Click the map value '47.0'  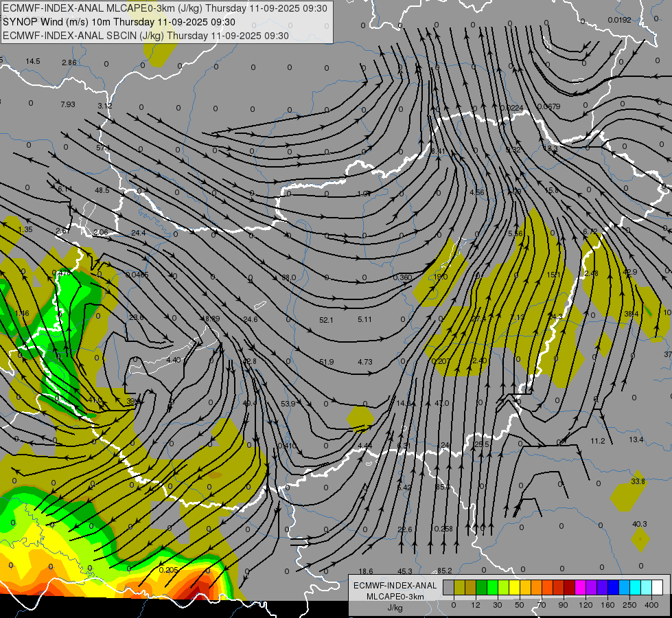(442, 403)
